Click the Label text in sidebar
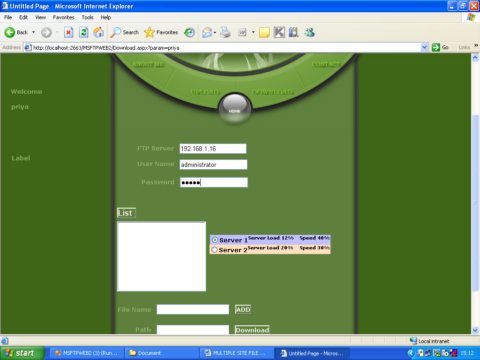The image size is (480, 360). pyautogui.click(x=21, y=158)
